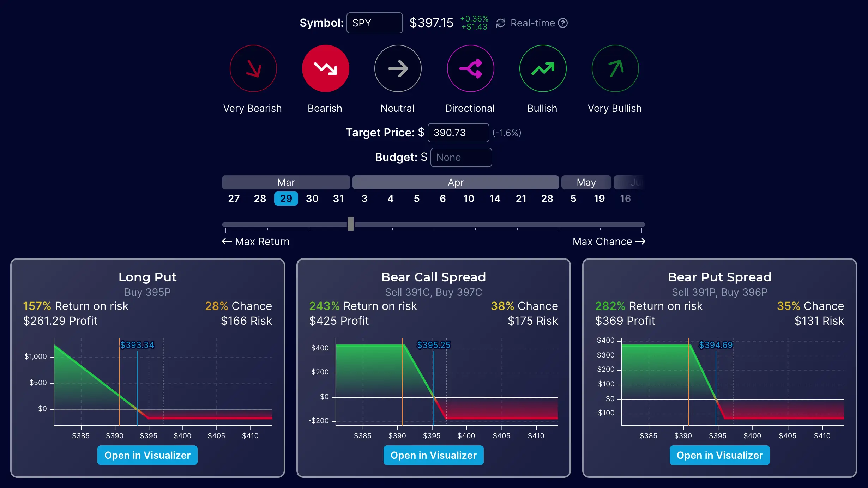Open Bear Put Spread strategy in Visualizer
The width and height of the screenshot is (868, 488).
(x=719, y=455)
